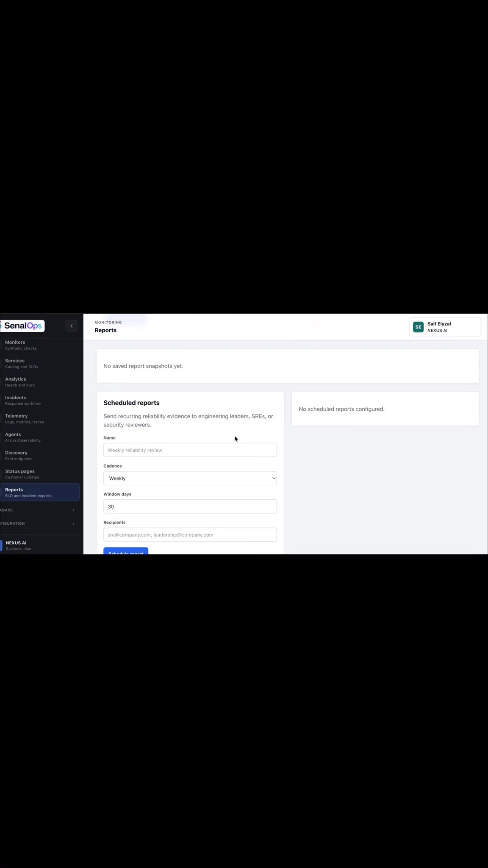Click the Schedule report button
Image resolution: width=488 pixels, height=868 pixels.
[126, 551]
